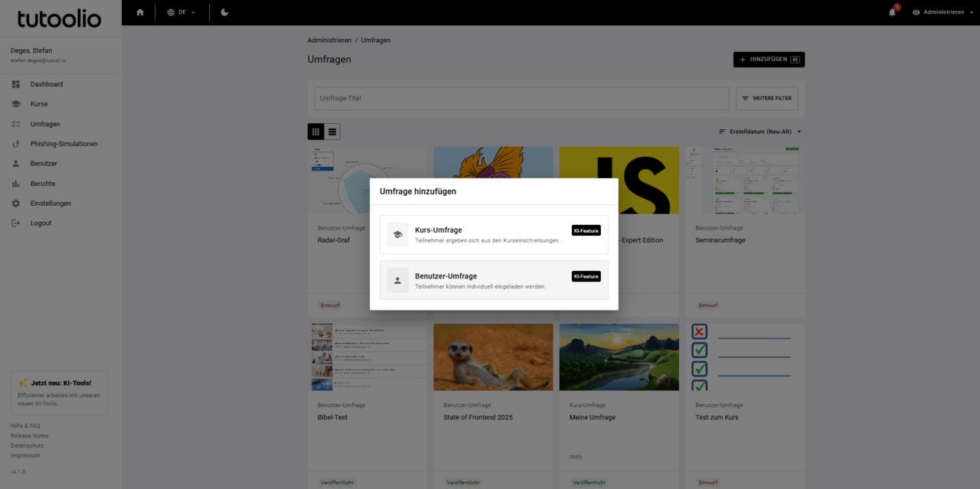This screenshot has height=489, width=980.
Task: Click the Logout icon in sidebar
Action: (x=15, y=223)
